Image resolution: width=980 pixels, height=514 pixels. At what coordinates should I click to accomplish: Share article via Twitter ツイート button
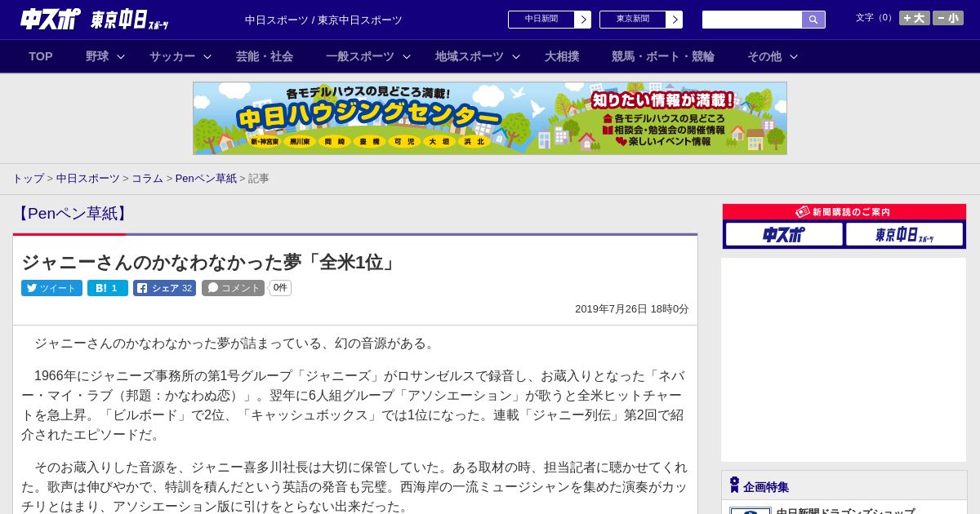51,288
